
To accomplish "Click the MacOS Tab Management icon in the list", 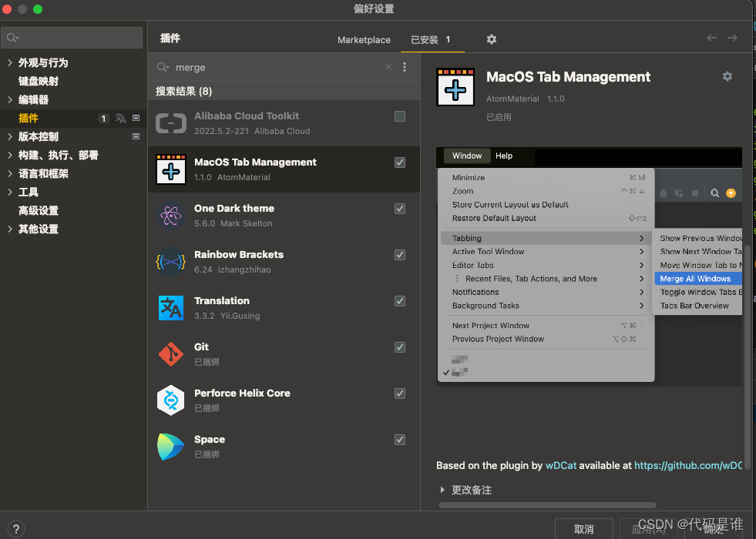I will pyautogui.click(x=170, y=169).
